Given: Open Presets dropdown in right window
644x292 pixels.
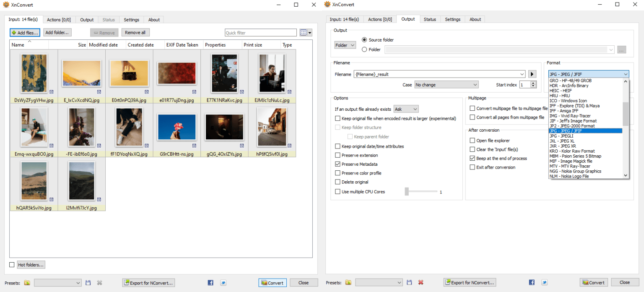Looking at the screenshot, I should [379, 282].
